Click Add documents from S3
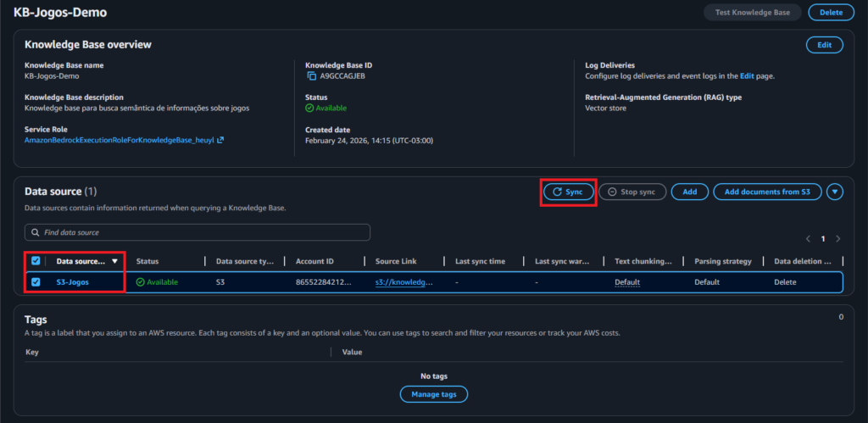The width and height of the screenshot is (868, 423). [767, 192]
